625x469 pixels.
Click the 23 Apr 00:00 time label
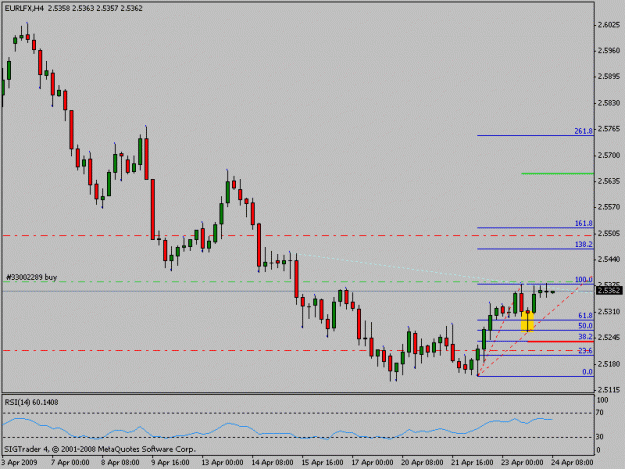coord(523,462)
